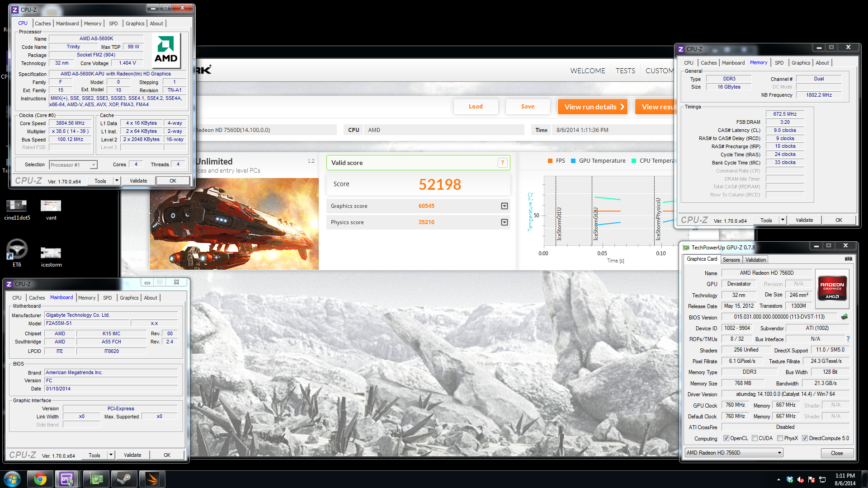Click the View run details button

tap(593, 107)
